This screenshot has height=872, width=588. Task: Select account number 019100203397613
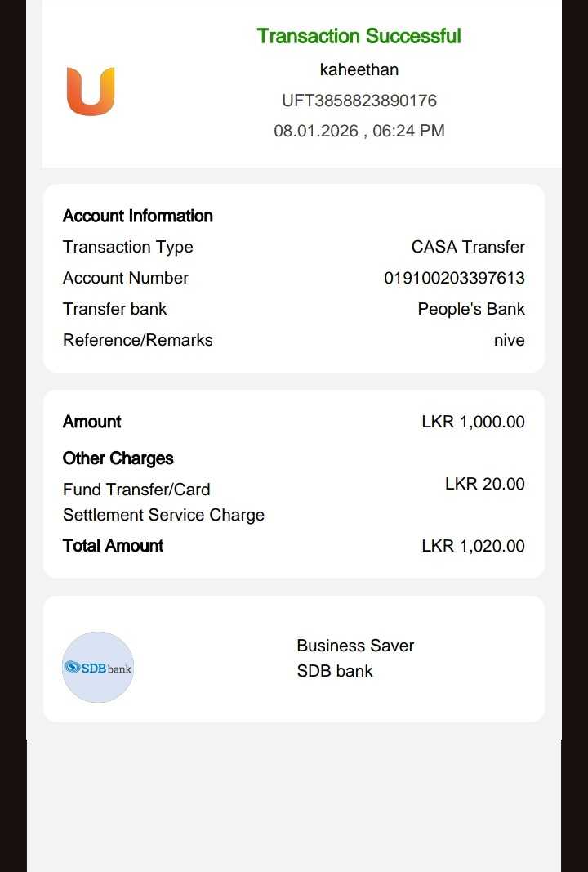[x=455, y=278]
